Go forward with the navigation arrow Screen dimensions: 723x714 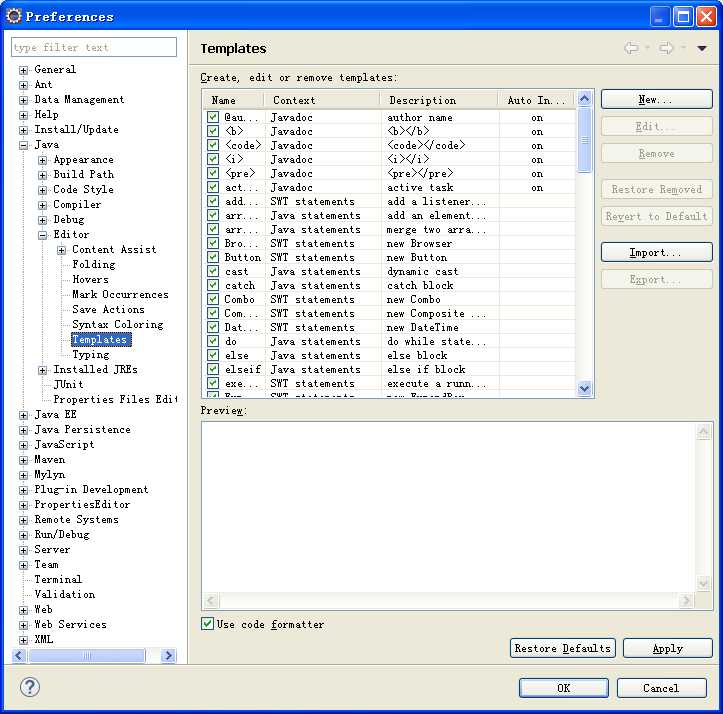coord(666,48)
